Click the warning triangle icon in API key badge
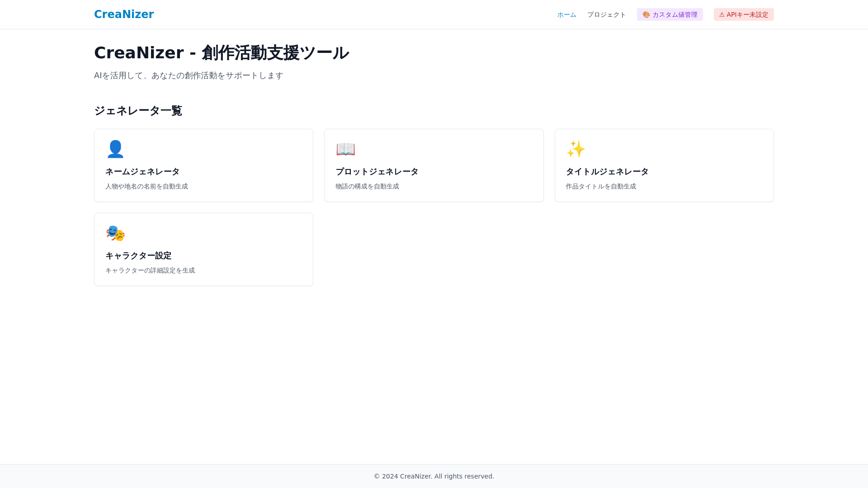Image resolution: width=868 pixels, height=488 pixels. pyautogui.click(x=722, y=14)
